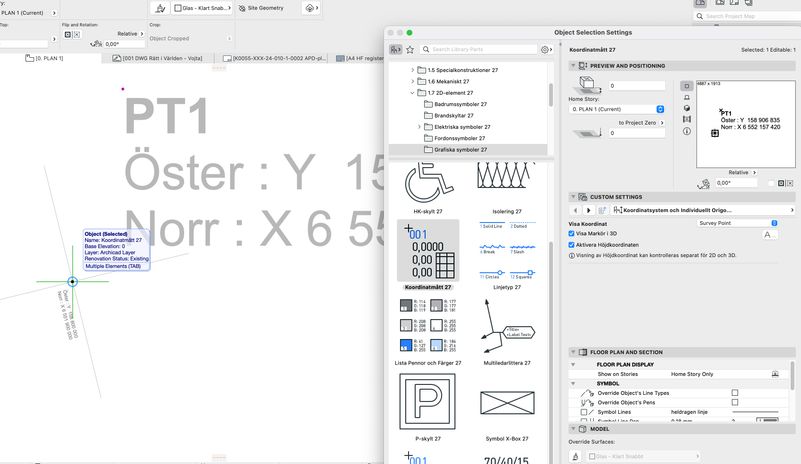Toggle checkbox left of mirror icons under preview
This screenshot has width=801, height=464.
pos(771,183)
